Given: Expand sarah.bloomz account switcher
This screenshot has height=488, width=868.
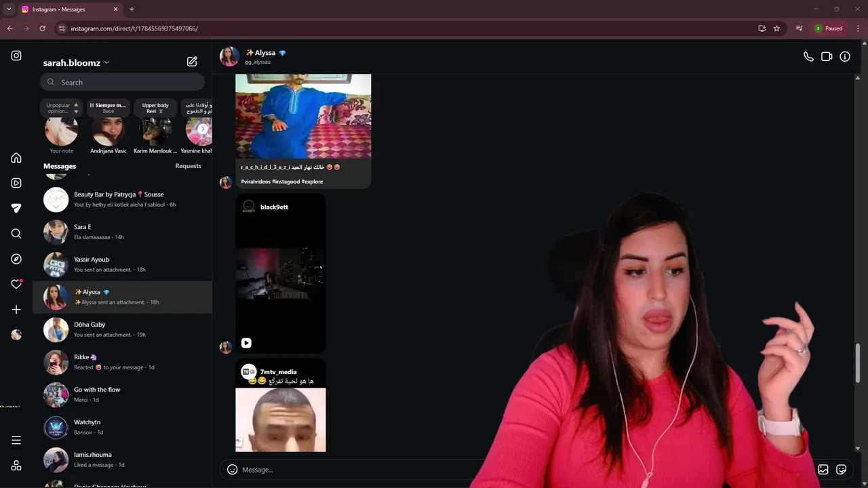Looking at the screenshot, I should [x=75, y=62].
